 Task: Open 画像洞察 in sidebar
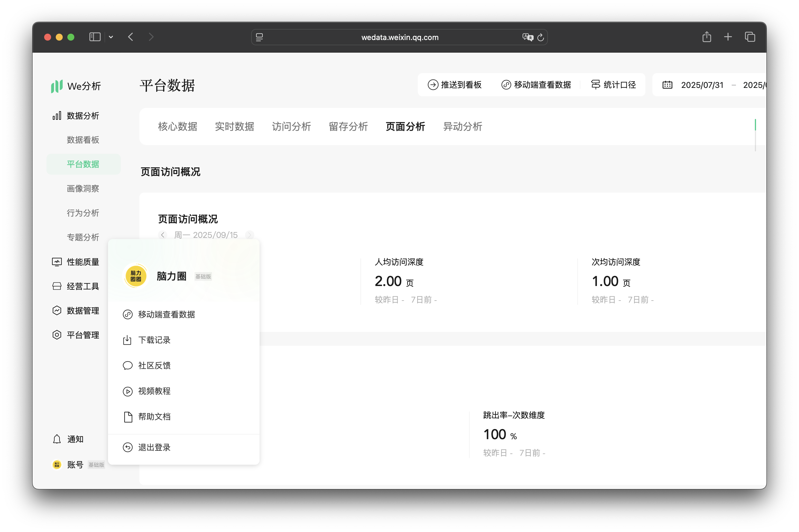click(83, 189)
